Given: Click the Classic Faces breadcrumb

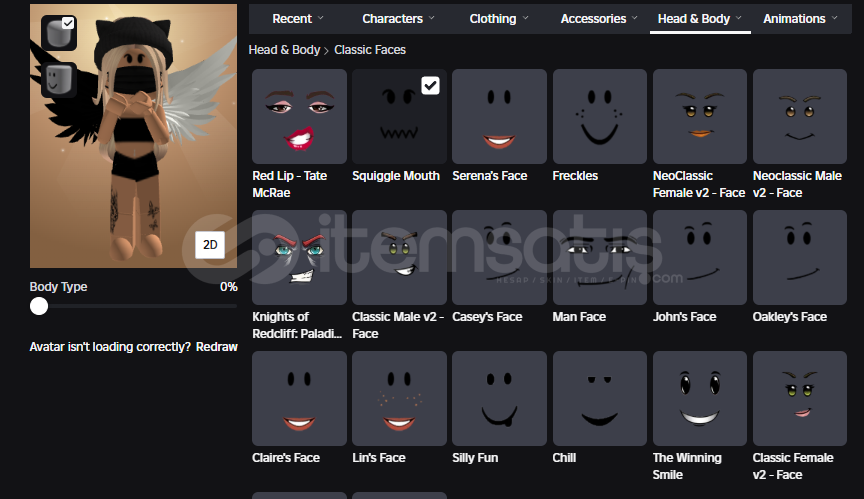Looking at the screenshot, I should coord(370,50).
